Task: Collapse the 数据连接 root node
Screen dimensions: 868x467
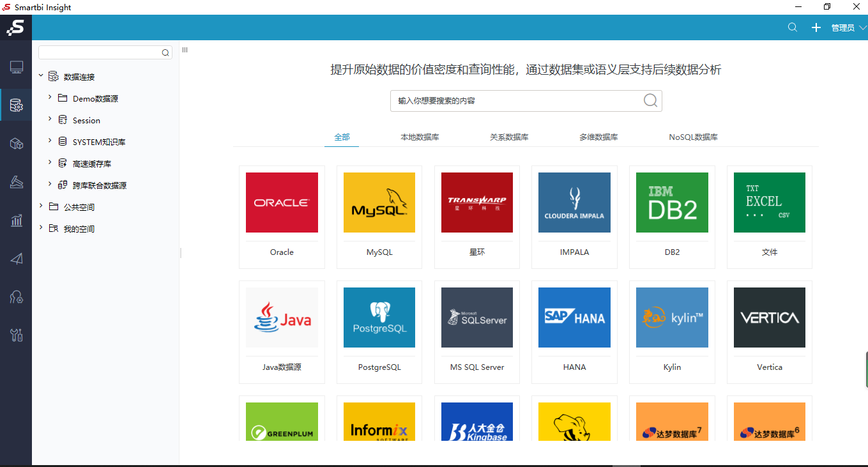Action: 41,75
